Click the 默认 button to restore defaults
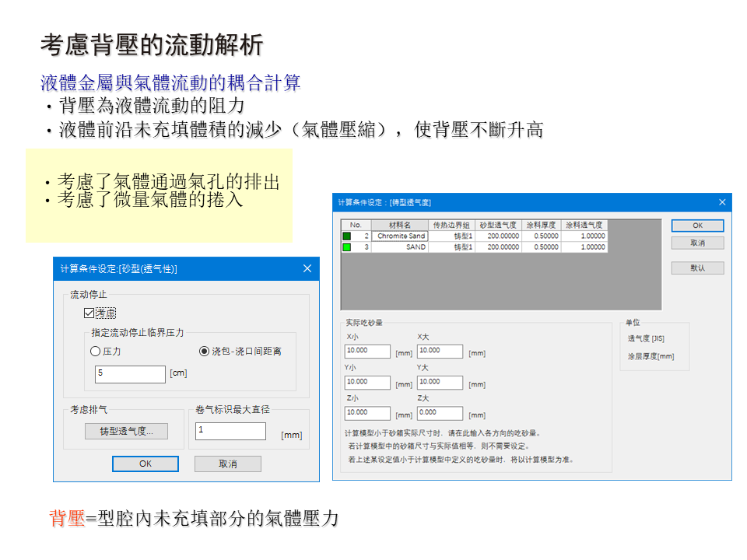Screen dimensions: 747x560 pyautogui.click(x=697, y=267)
